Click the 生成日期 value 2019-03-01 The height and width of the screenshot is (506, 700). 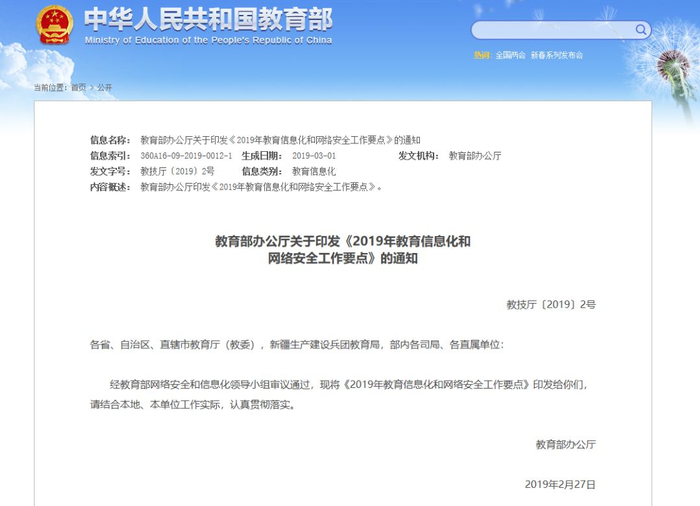[314, 156]
